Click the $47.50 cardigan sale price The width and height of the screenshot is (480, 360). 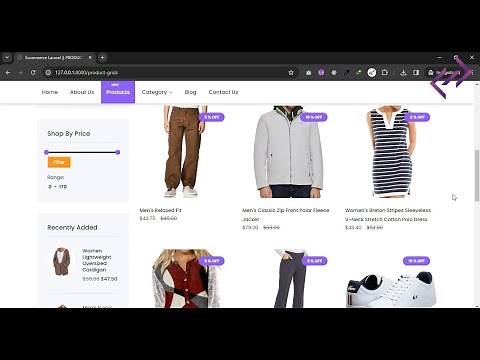pyautogui.click(x=109, y=279)
